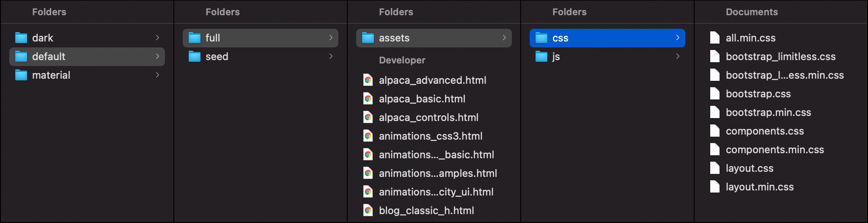This screenshot has width=868, height=223.
Task: Click the material folder icon
Action: 21,75
